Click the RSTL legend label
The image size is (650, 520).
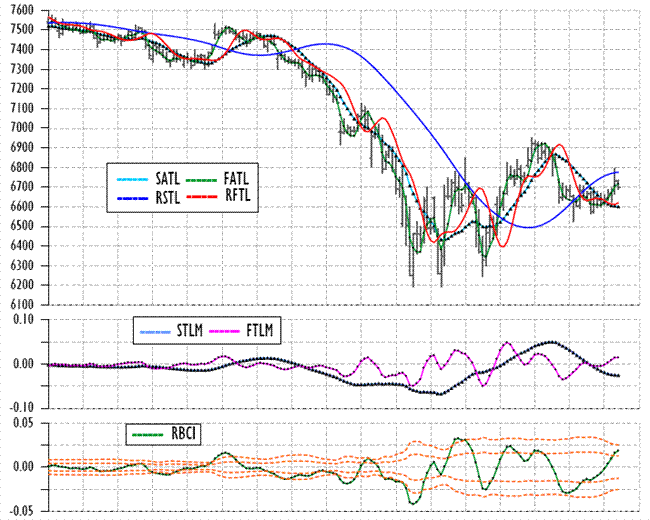(x=167, y=198)
